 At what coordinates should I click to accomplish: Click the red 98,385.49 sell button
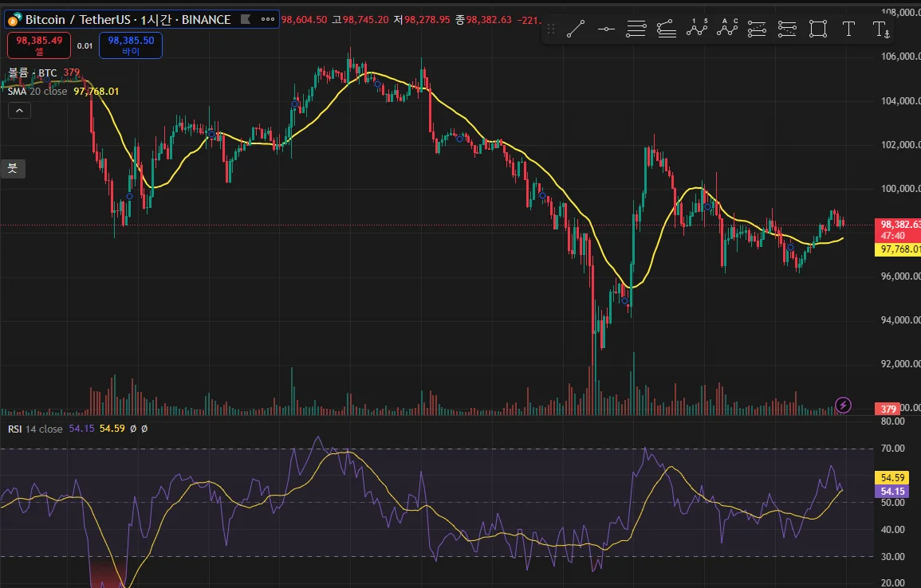(39, 45)
